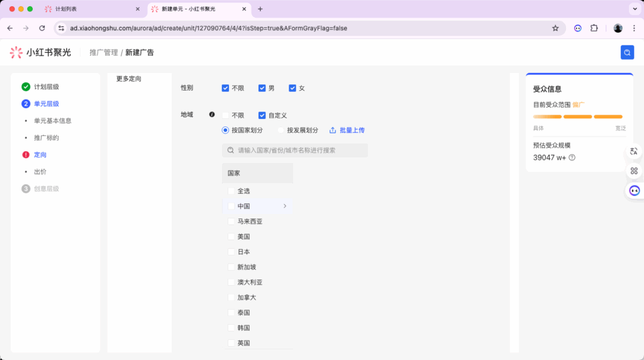This screenshot has width=644, height=360.
Task: Click the info icon beside 地域
Action: click(211, 115)
